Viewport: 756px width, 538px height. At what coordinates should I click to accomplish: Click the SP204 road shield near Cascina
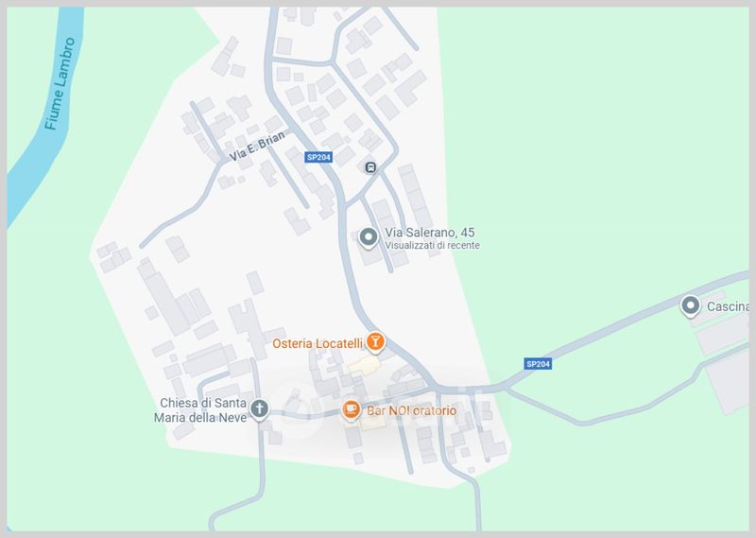pos(538,364)
